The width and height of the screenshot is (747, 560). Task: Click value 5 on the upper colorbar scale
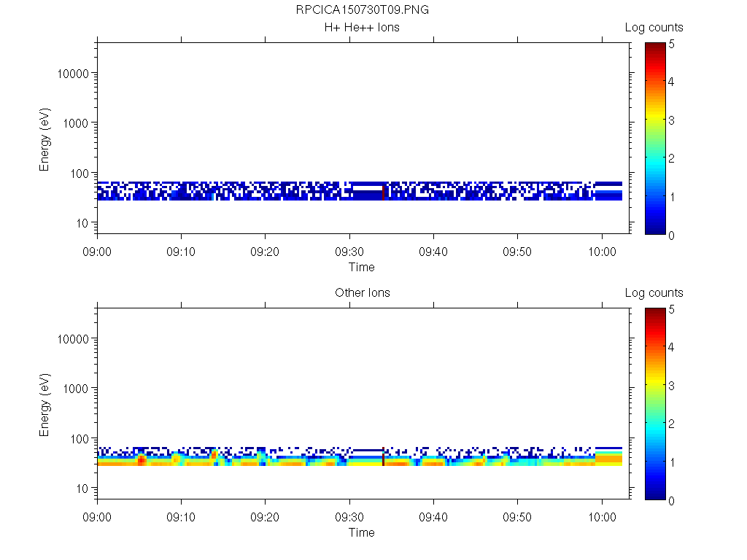pyautogui.click(x=671, y=44)
